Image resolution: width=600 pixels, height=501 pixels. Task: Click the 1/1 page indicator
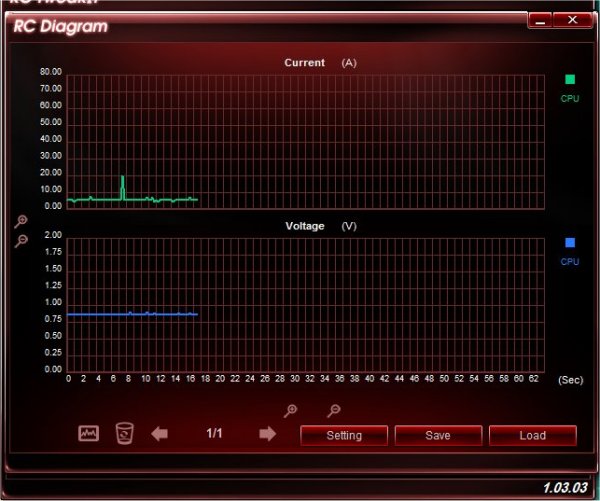214,433
